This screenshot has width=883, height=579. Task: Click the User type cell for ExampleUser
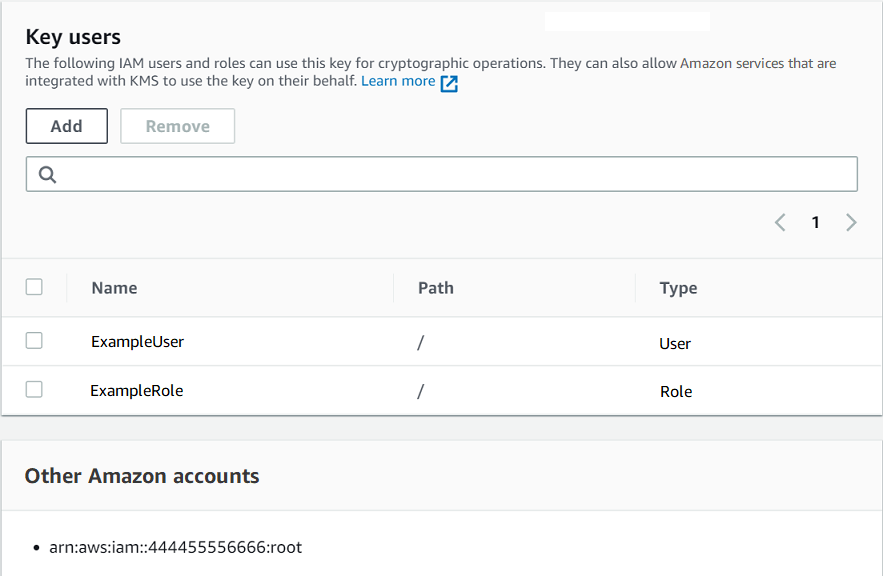pos(675,343)
